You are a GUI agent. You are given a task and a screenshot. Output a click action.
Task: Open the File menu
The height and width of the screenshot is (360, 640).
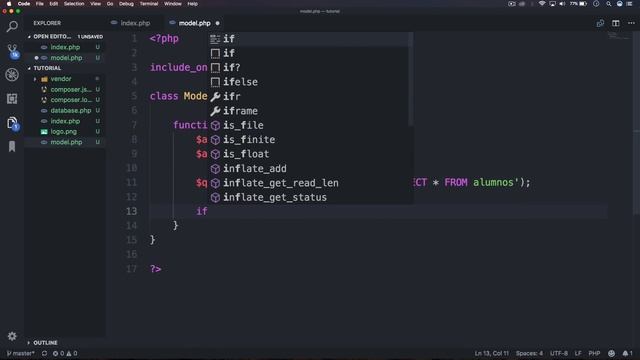coord(40,4)
